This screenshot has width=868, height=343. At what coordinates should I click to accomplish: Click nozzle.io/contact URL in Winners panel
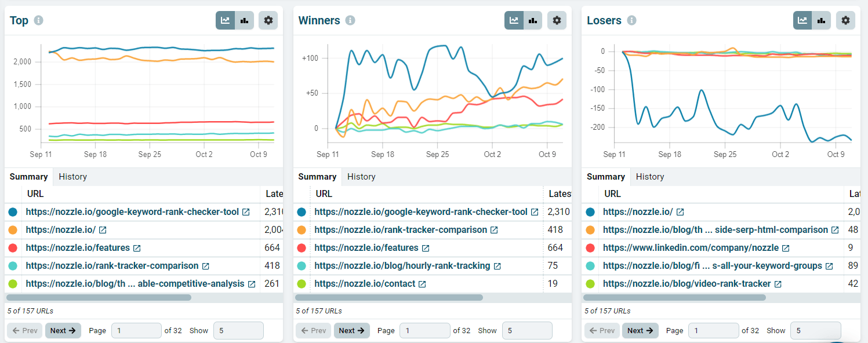(365, 284)
